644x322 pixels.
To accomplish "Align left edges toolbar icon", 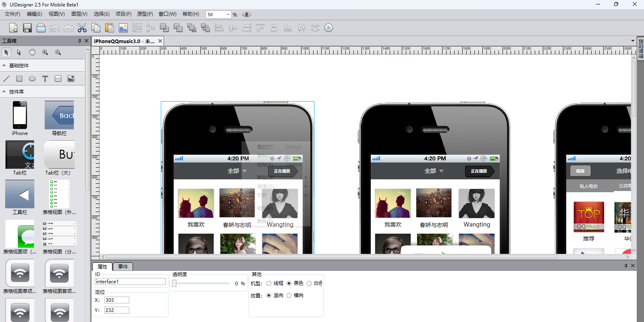I will tap(219, 28).
